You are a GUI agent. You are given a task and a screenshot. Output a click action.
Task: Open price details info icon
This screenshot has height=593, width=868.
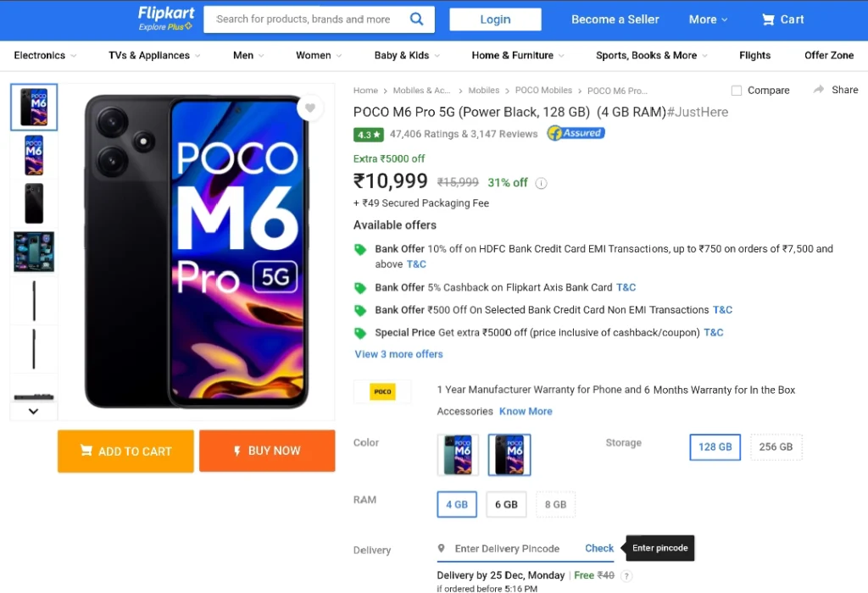tap(541, 183)
